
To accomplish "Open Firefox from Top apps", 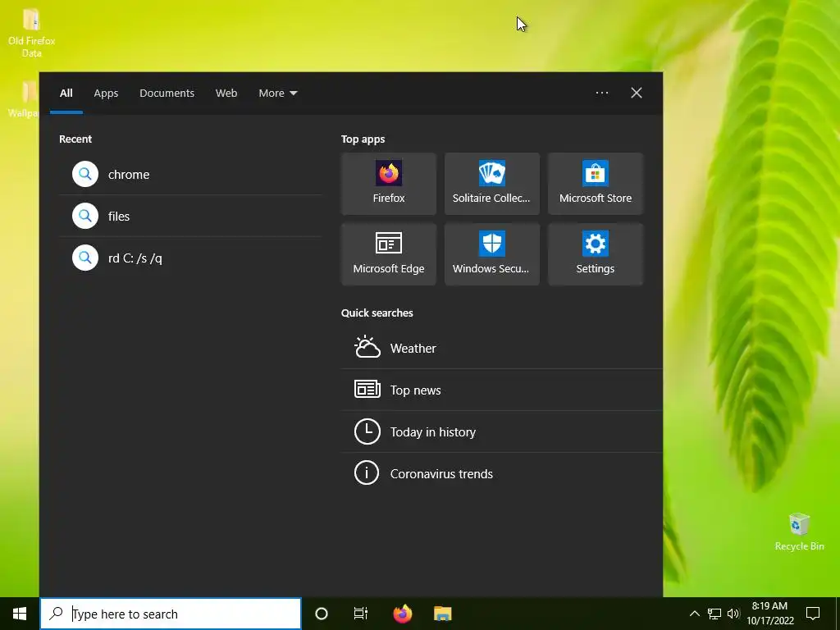I will (x=388, y=184).
